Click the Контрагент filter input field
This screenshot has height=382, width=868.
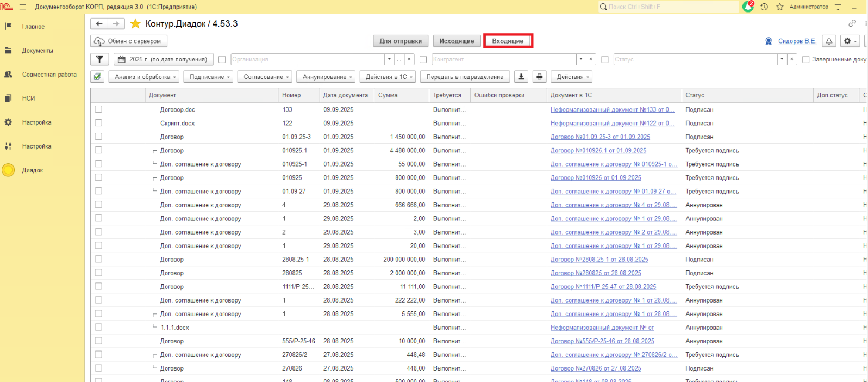503,59
